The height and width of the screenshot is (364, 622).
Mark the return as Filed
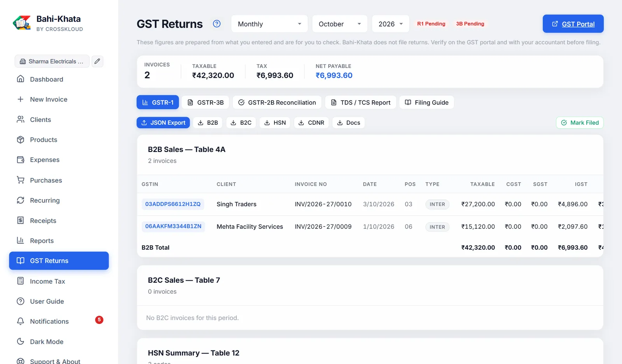pyautogui.click(x=580, y=123)
